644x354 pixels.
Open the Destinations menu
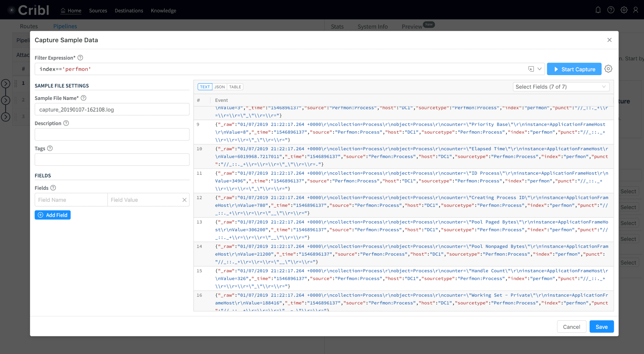[x=129, y=11]
